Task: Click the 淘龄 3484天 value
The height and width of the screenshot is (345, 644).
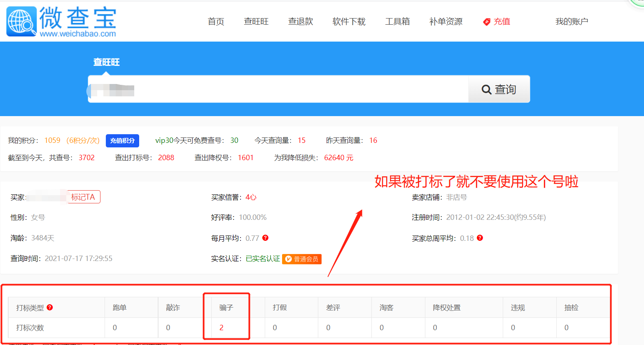Action: pos(43,238)
